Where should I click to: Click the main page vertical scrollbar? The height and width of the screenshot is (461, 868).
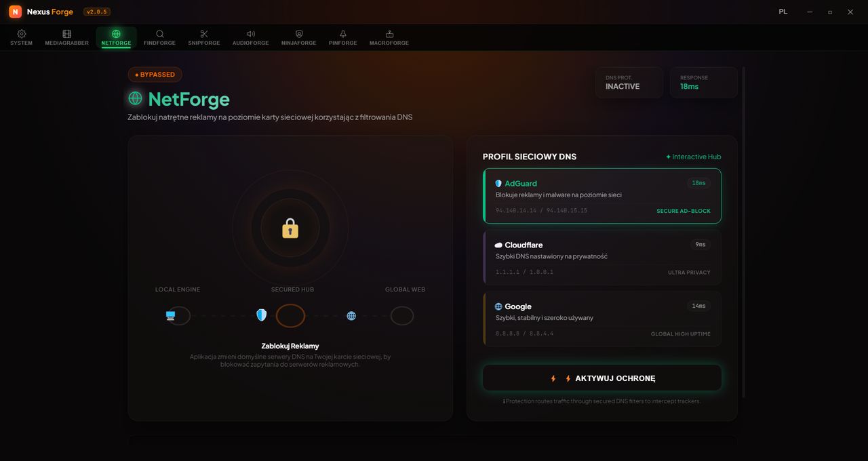coord(744,232)
